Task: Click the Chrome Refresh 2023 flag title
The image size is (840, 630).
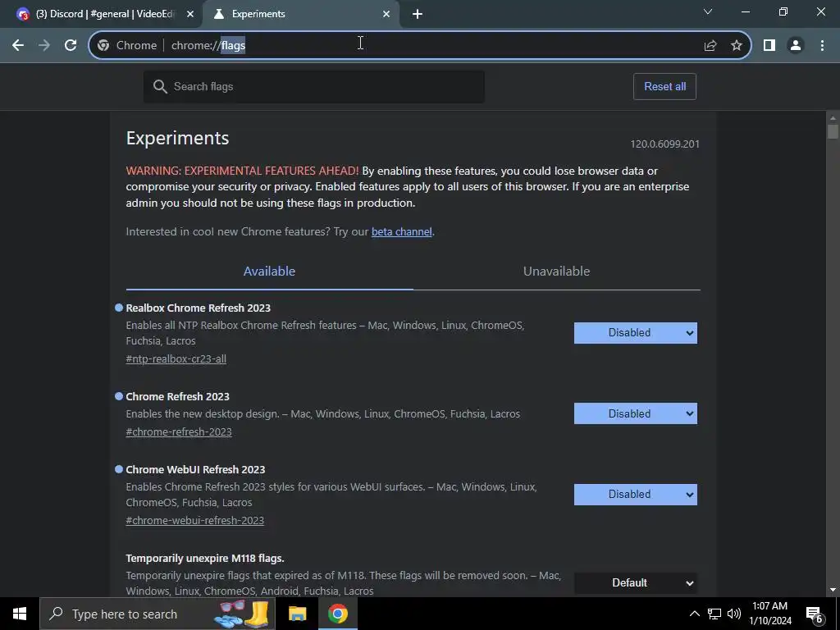Action: pos(177,397)
